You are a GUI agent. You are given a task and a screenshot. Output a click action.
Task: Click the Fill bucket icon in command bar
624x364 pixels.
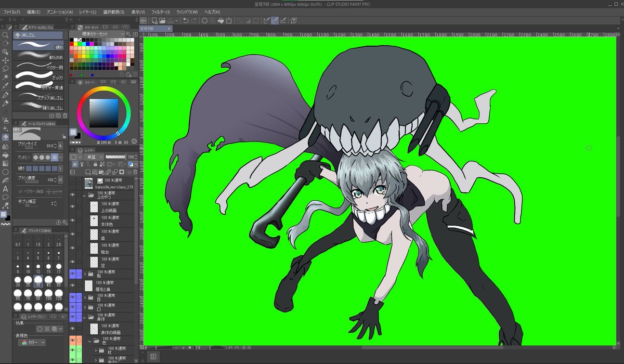[x=221, y=21]
